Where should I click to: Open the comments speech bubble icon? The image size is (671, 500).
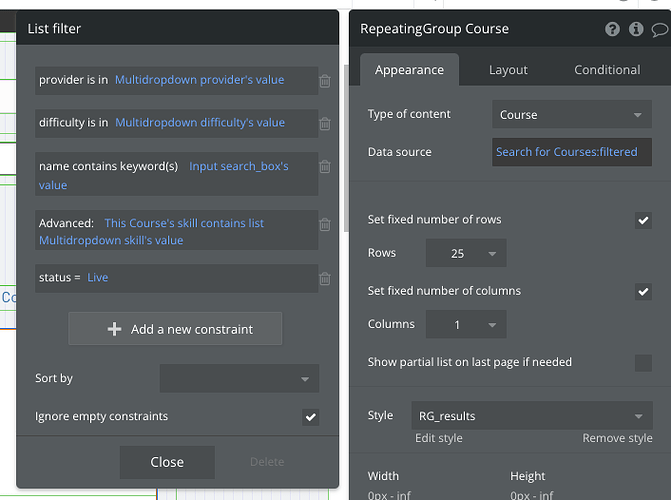(x=659, y=29)
